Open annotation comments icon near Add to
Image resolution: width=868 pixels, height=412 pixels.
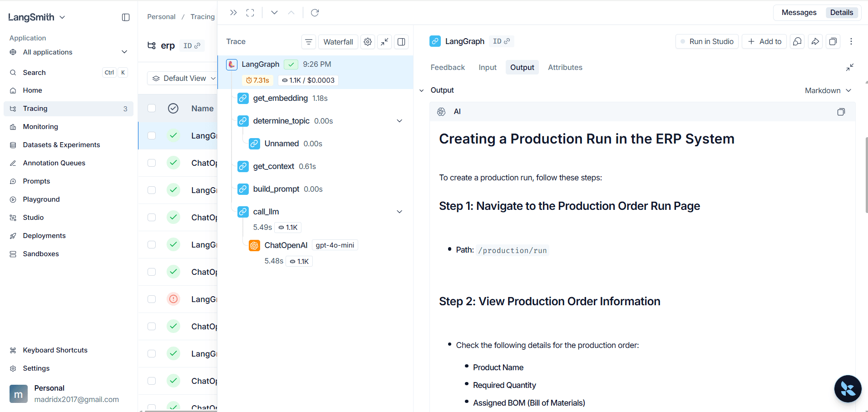click(797, 41)
